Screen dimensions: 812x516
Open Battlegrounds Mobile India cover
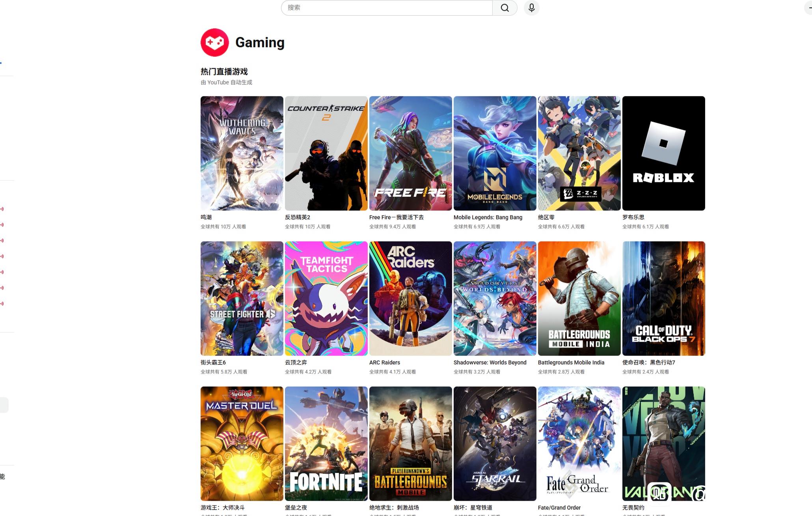click(579, 298)
